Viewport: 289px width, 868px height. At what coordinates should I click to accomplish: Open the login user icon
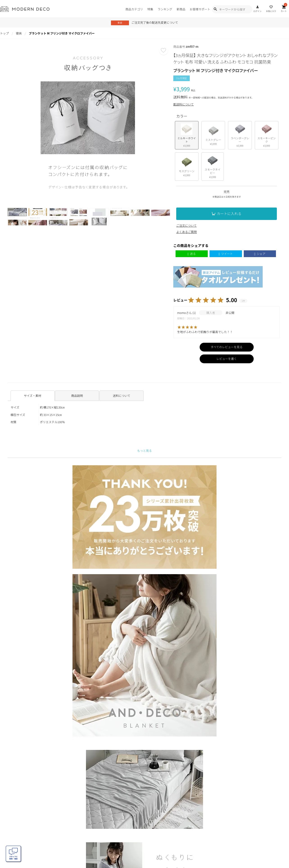click(257, 7)
